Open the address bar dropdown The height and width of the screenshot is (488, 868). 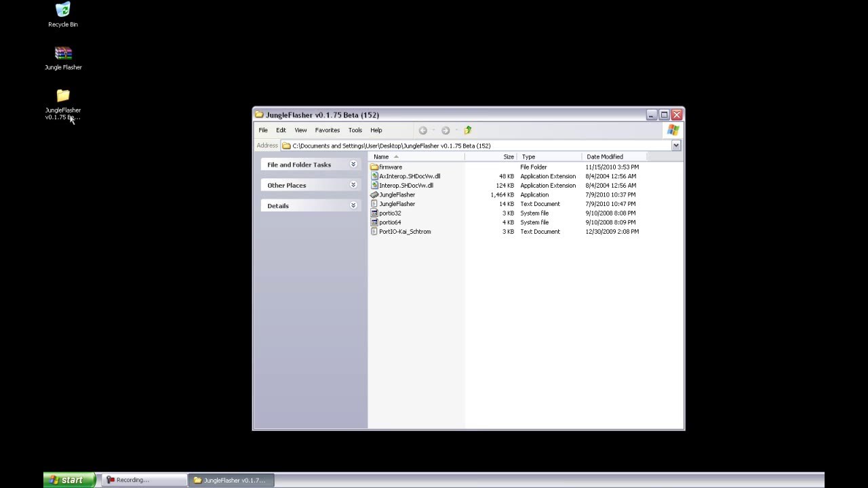click(x=676, y=146)
